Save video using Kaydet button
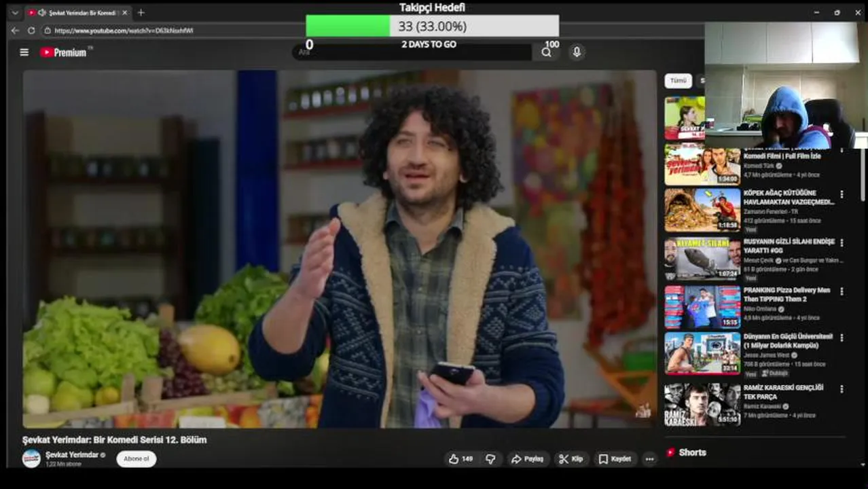868x489 pixels. [x=615, y=459]
